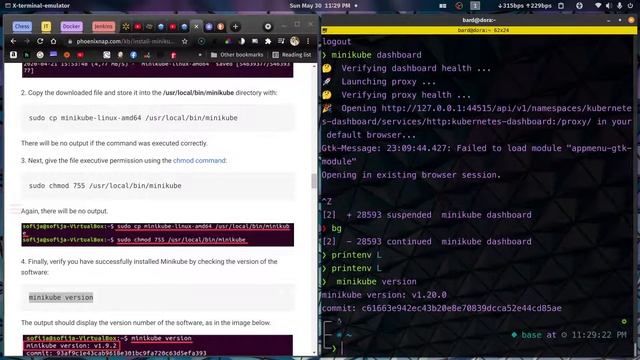Click the 'minikube version: v1.20.0' output
Image resolution: width=640 pixels, height=360 pixels.
point(384,295)
